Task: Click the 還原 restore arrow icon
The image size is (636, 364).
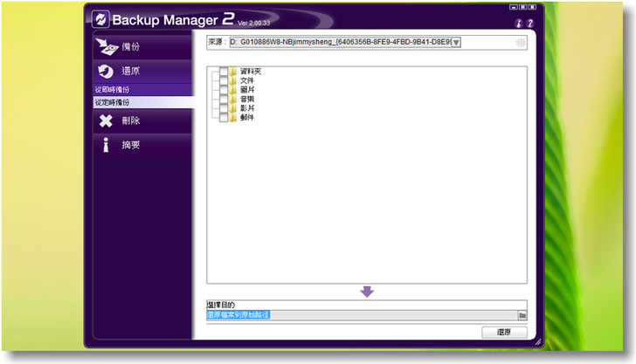Action: [106, 71]
